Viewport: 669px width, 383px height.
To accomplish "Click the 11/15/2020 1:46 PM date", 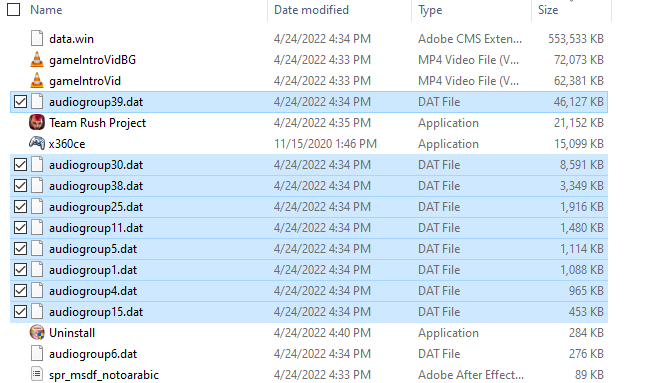I will pyautogui.click(x=325, y=144).
